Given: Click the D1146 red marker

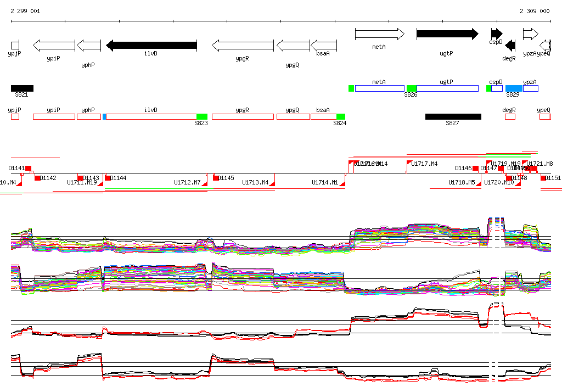Looking at the screenshot, I should 475,168.
